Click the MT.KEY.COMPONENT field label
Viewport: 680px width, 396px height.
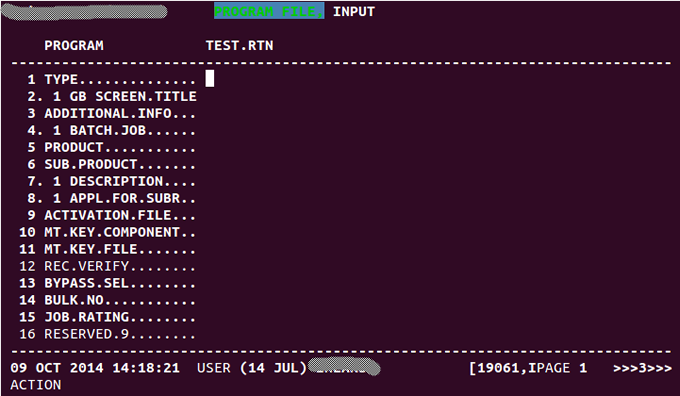[112, 232]
